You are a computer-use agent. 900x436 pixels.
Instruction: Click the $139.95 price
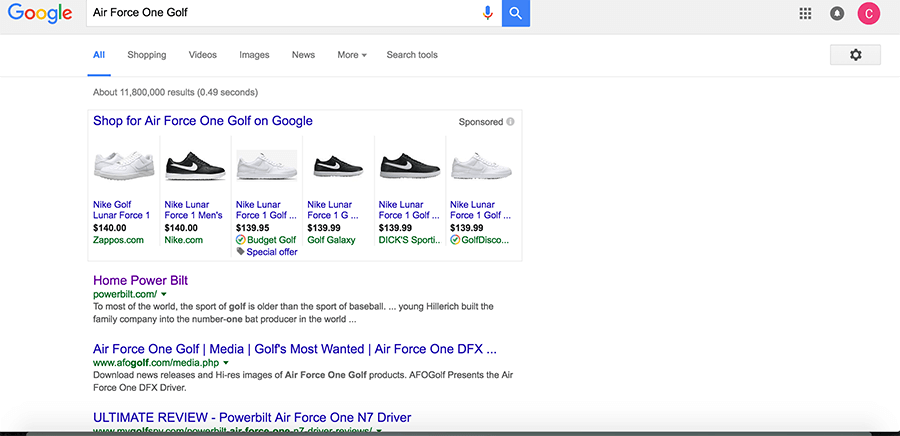(252, 228)
